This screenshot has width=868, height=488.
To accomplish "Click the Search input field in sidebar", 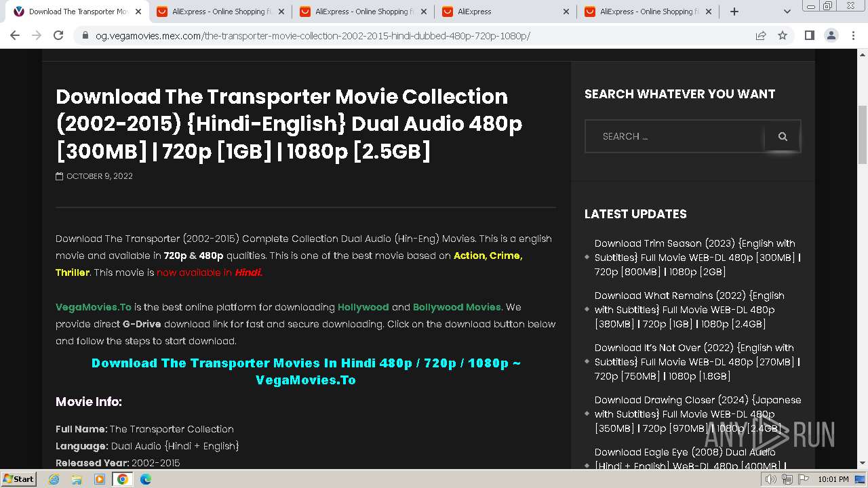I will (675, 136).
